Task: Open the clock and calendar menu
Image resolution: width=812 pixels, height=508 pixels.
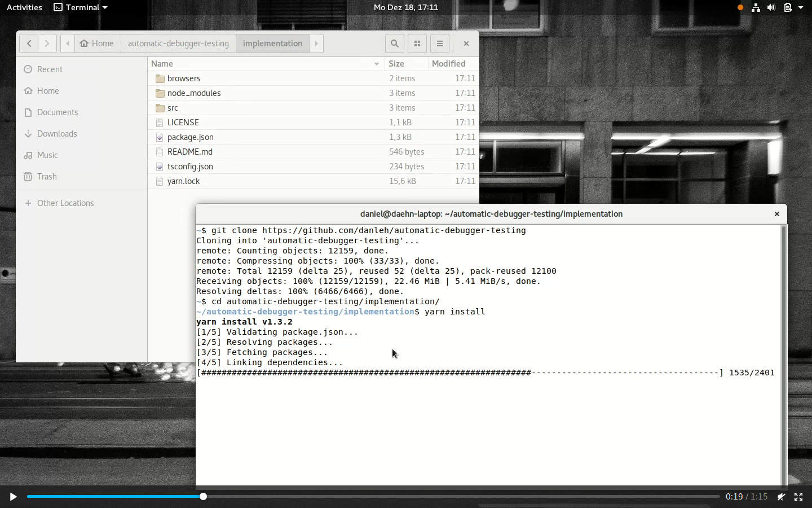Action: (406, 7)
